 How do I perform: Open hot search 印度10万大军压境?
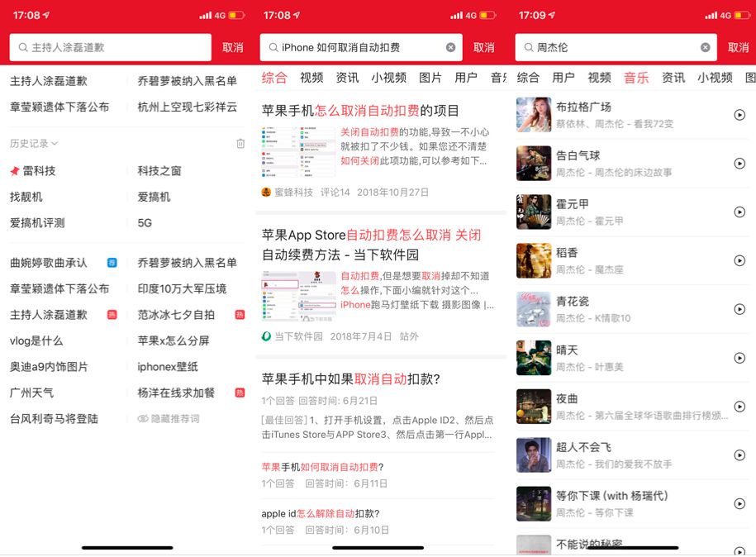[x=182, y=288]
